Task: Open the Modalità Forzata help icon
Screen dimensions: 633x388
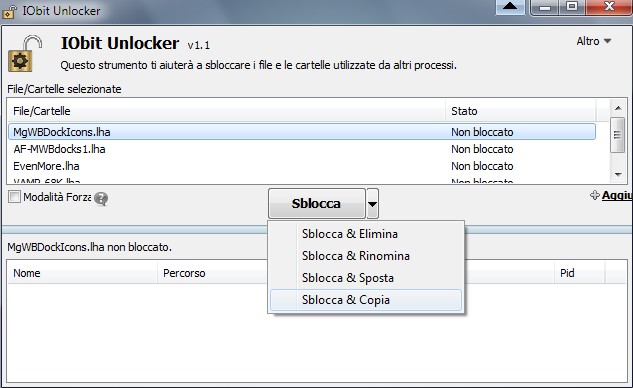Action: (x=101, y=198)
